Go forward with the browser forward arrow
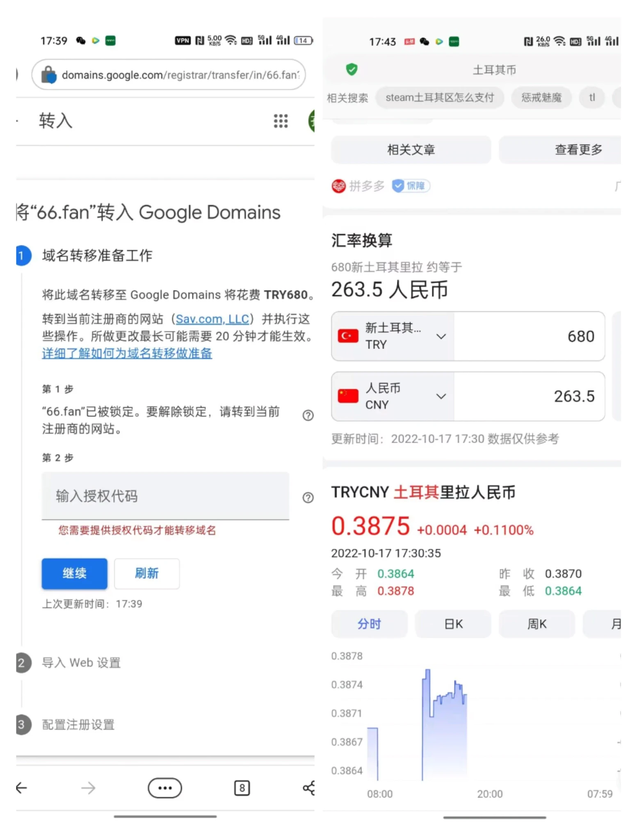This screenshot has width=637, height=840. pyautogui.click(x=88, y=787)
